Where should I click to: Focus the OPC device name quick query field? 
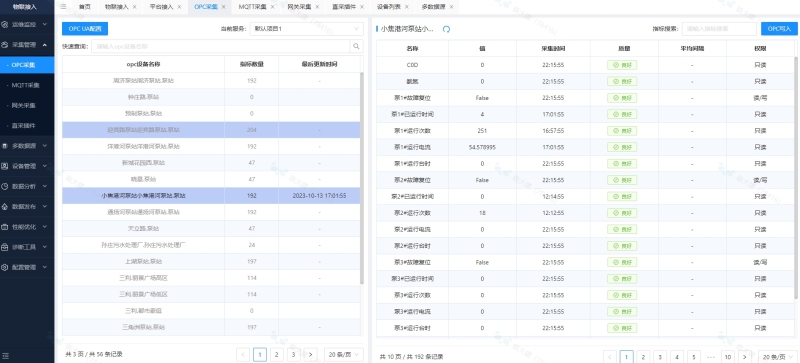(x=221, y=46)
